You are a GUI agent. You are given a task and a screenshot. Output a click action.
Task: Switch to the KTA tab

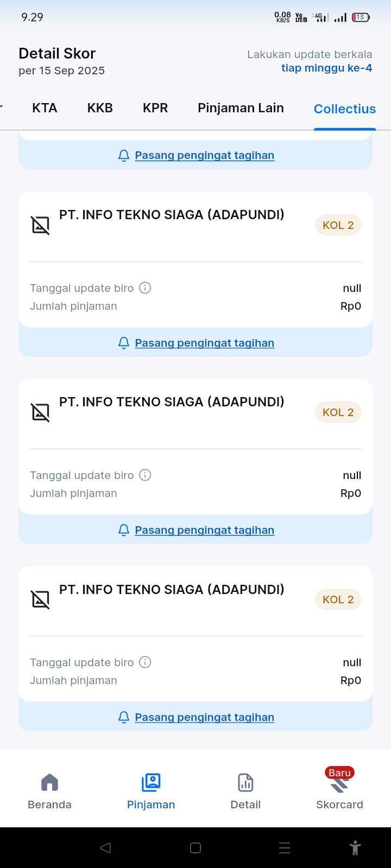(x=45, y=108)
